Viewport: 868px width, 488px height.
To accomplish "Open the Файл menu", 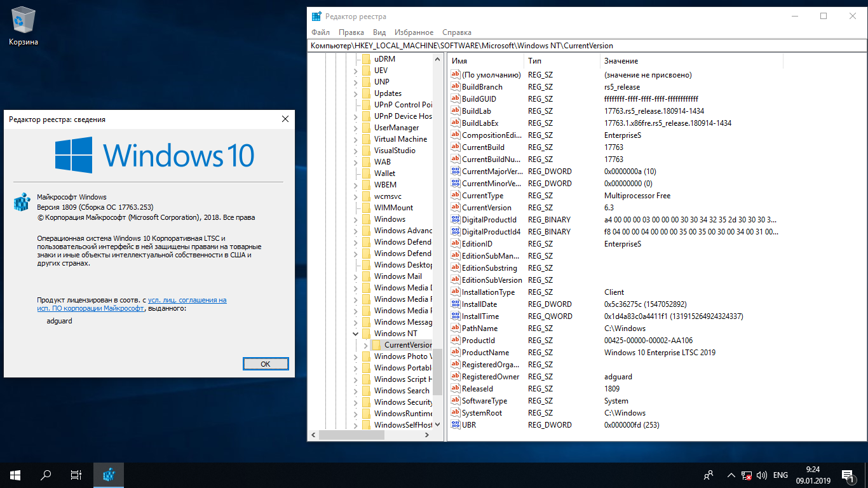I will (320, 32).
